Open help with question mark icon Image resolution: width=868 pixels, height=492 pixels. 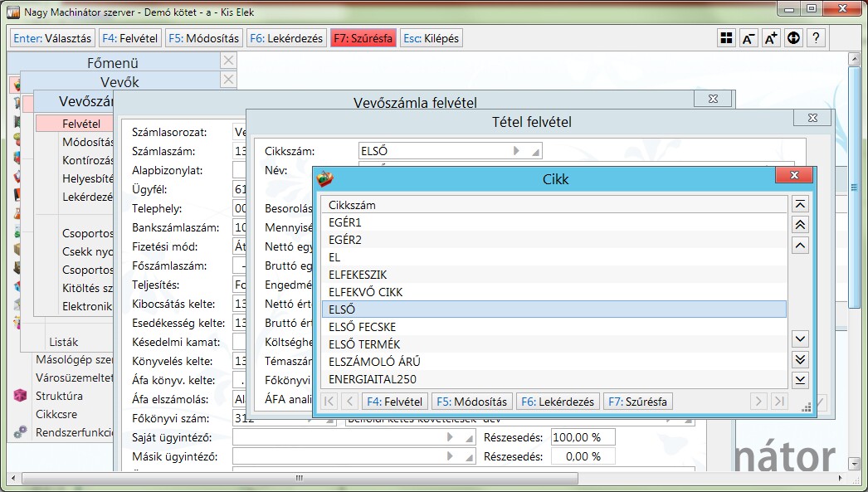816,38
